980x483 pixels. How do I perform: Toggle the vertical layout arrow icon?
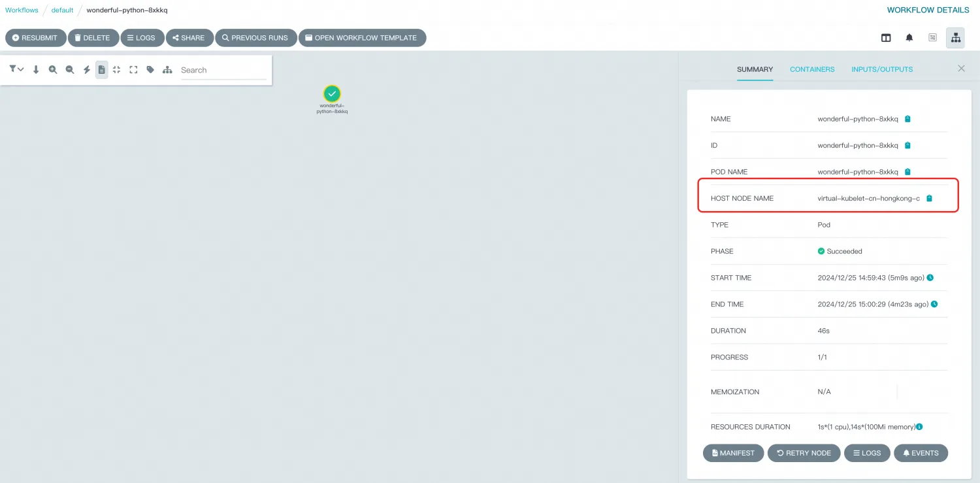coord(36,69)
